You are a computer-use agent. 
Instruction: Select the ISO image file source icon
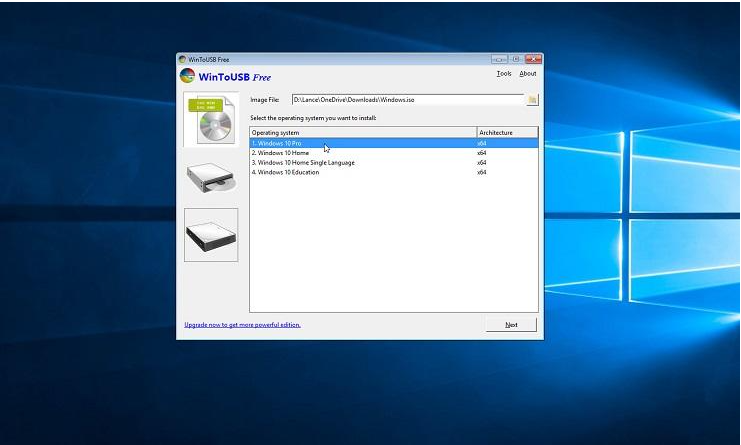pos(211,118)
